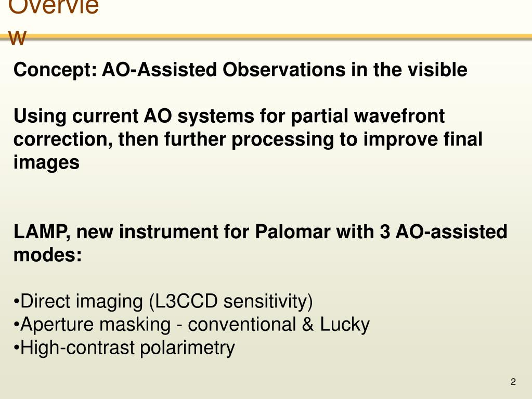The image size is (532, 399).
Task: Click slide number 2 at the bottom right
Action: tap(513, 382)
